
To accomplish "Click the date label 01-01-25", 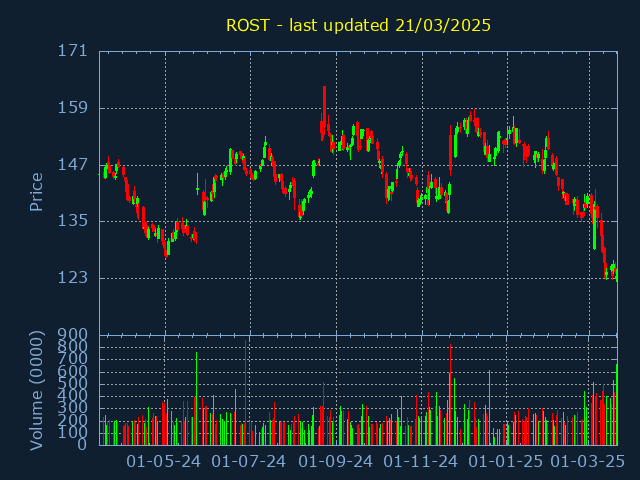I will tap(506, 462).
